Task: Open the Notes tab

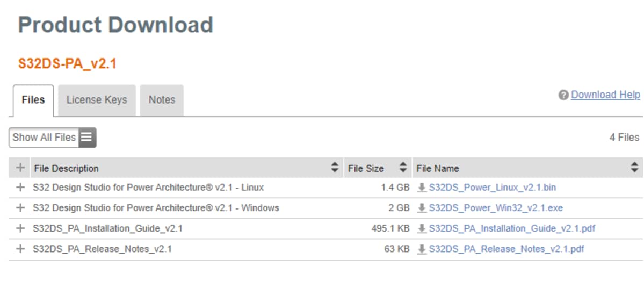Action: (162, 100)
